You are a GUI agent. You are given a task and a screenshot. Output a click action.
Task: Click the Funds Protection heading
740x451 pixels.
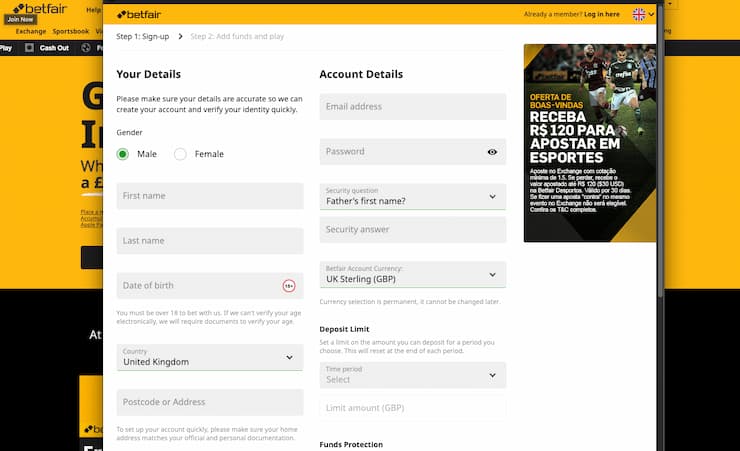pos(351,444)
